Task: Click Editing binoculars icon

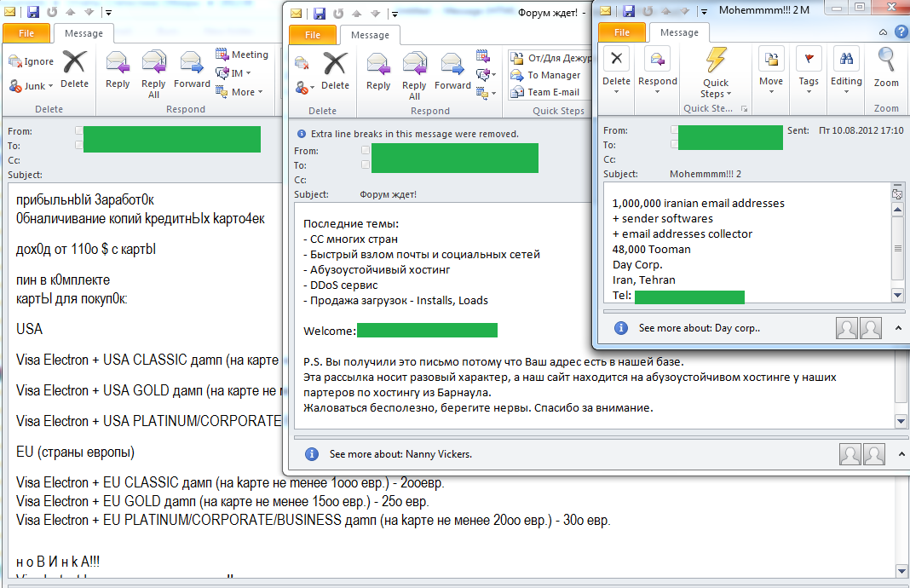Action: (846, 59)
